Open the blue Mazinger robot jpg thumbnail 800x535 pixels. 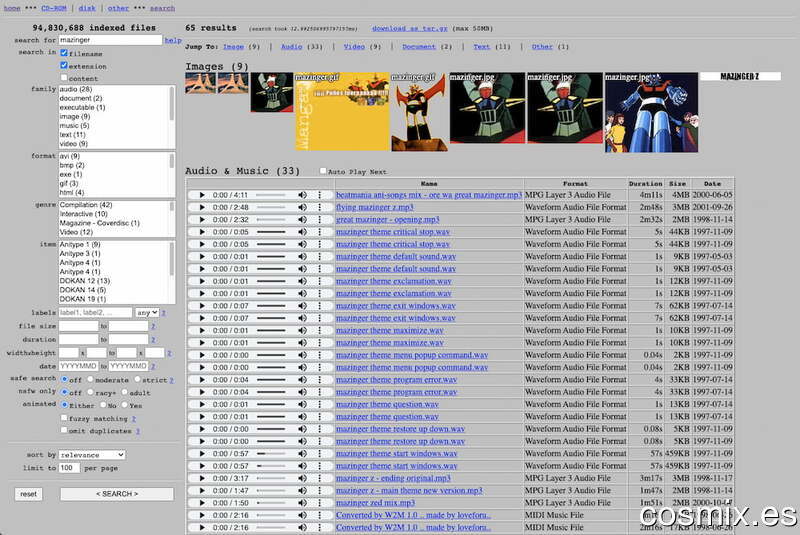point(651,112)
